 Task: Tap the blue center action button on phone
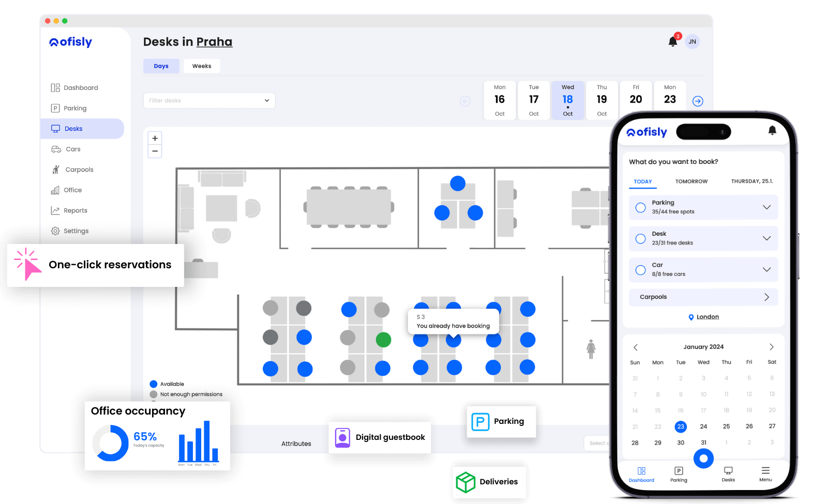(704, 459)
